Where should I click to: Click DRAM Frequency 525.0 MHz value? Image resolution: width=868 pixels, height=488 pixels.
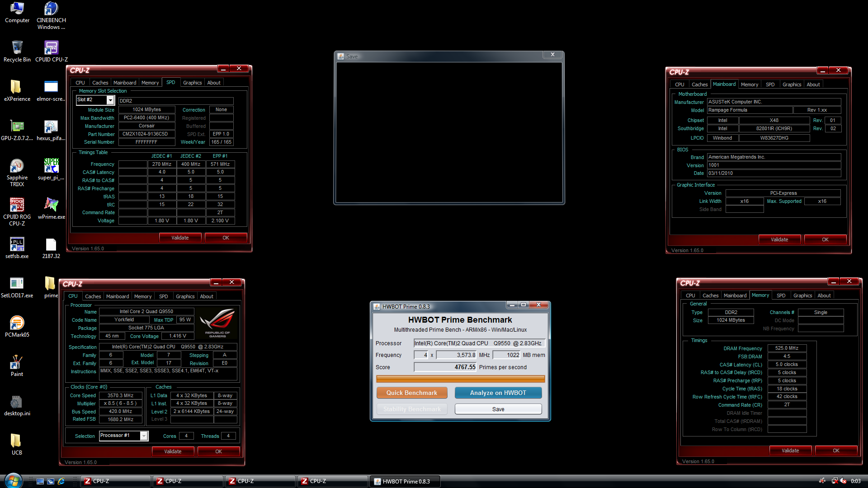787,348
